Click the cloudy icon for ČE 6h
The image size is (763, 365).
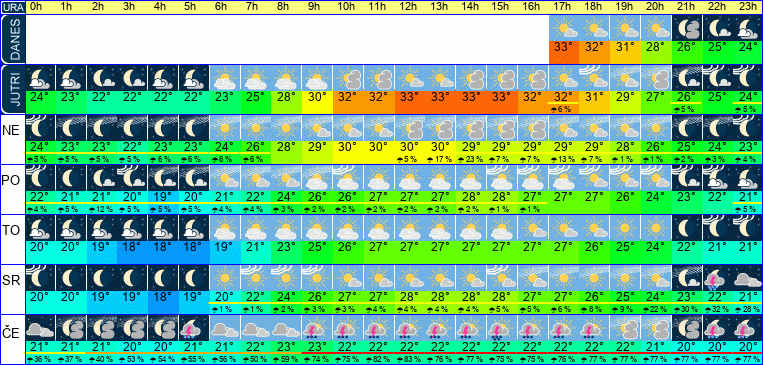(225, 328)
